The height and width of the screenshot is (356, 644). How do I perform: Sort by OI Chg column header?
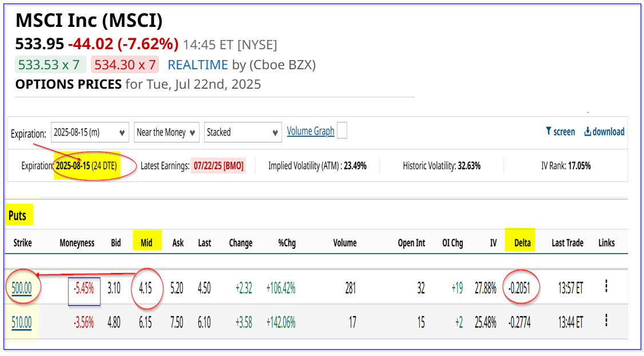[452, 243]
